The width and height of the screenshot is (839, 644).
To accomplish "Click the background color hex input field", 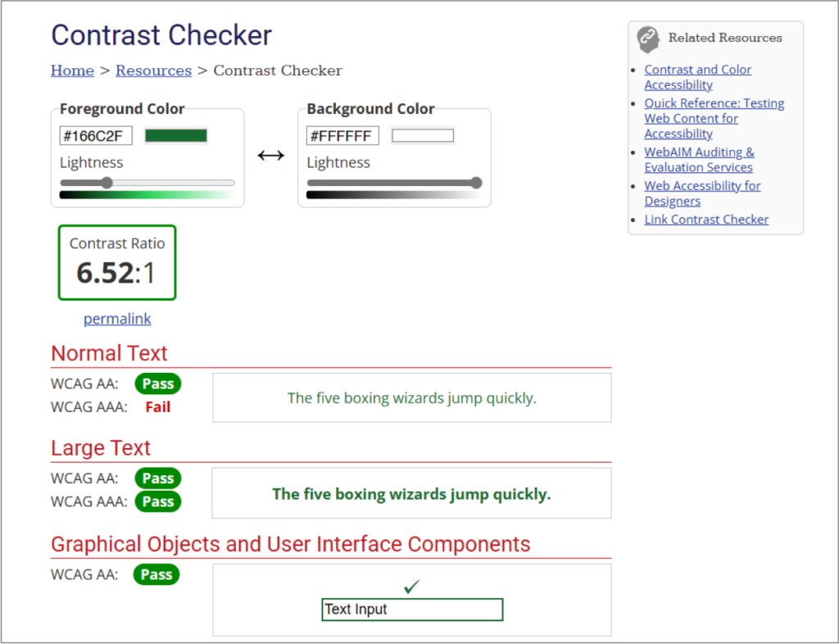I will click(x=342, y=135).
